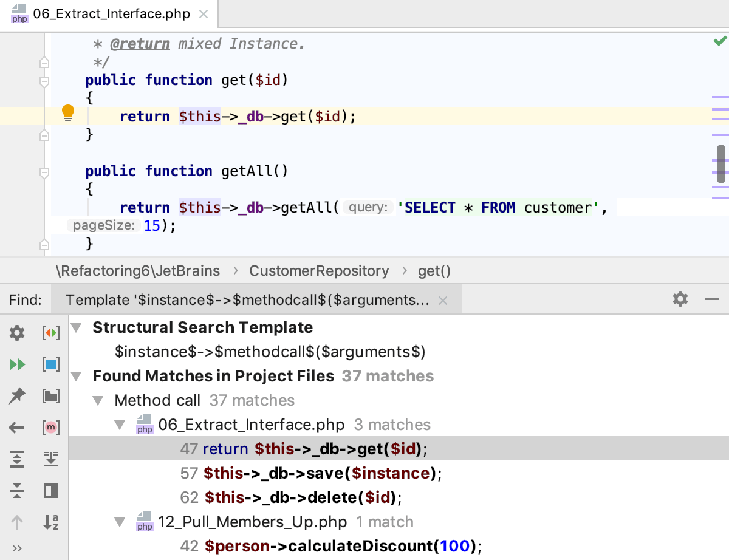Click the topmost purple error stripe mark
Image resolution: width=729 pixels, height=560 pixels.
click(719, 97)
